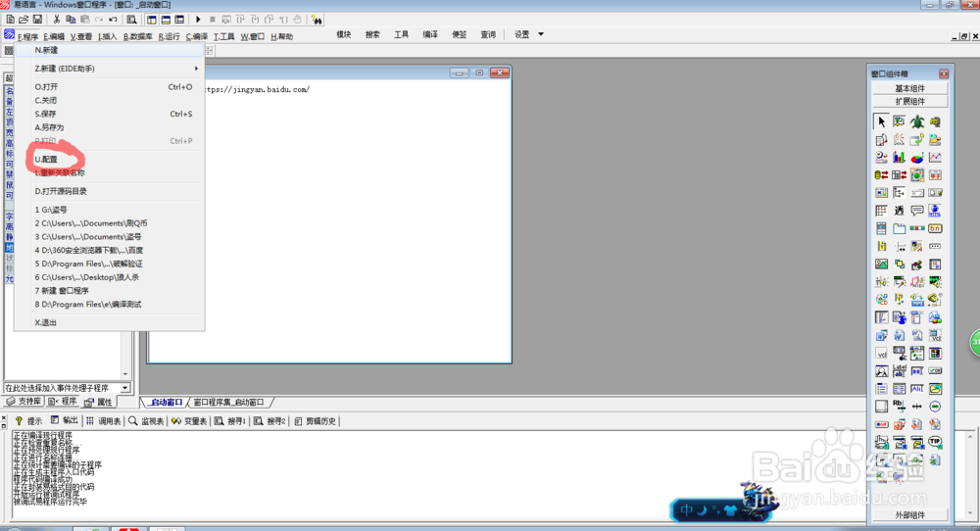This screenshot has width=980, height=531.
Task: Click the 搜索 toolbar button
Action: tap(372, 34)
